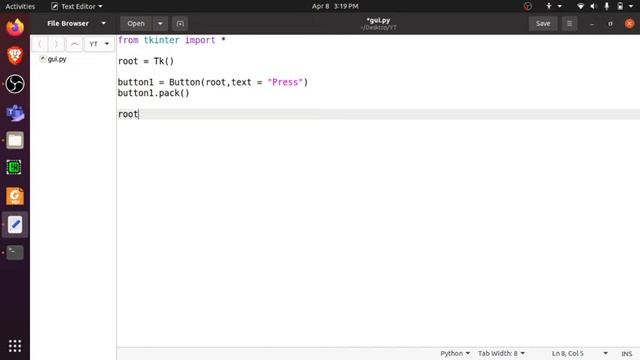Open the green screenshot tool dock icon
Screen dimensions: 640x360
[15, 168]
